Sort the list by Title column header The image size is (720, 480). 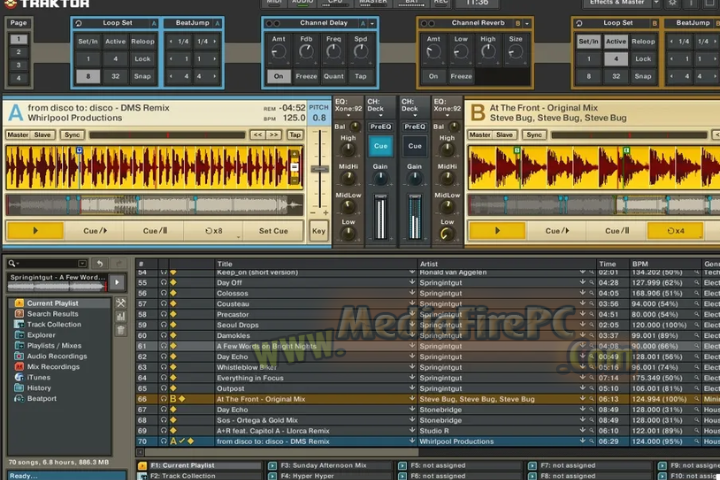pyautogui.click(x=315, y=264)
